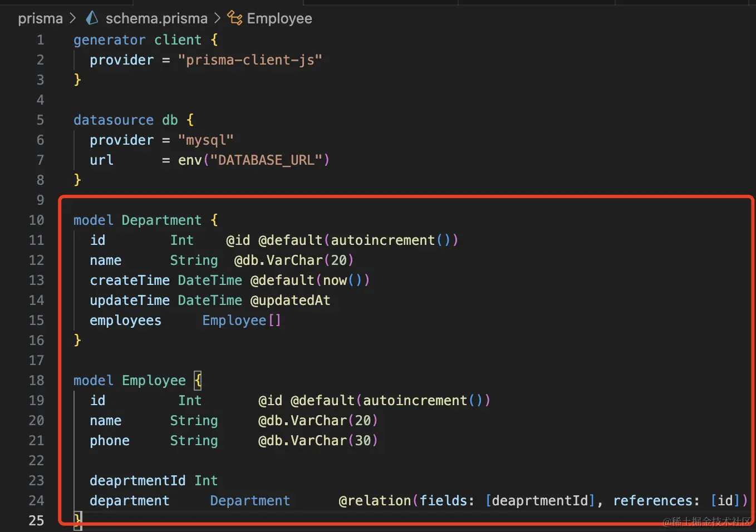Open the schema.prisma breadcrumb item

pyautogui.click(x=156, y=18)
